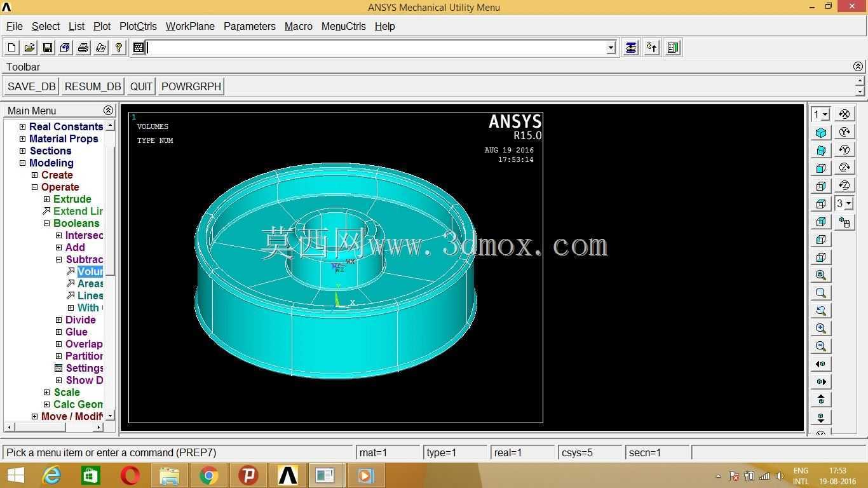868x488 pixels.
Task: Pan the model down with arrow icon
Action: click(821, 417)
